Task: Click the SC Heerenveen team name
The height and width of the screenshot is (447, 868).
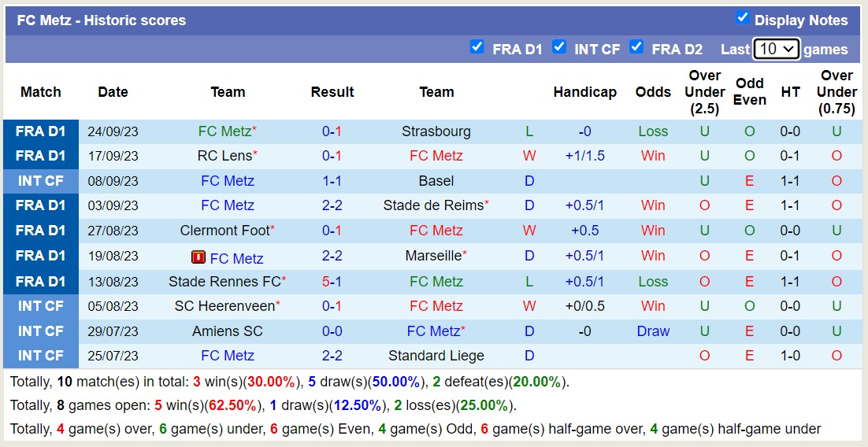Action: click(x=224, y=306)
